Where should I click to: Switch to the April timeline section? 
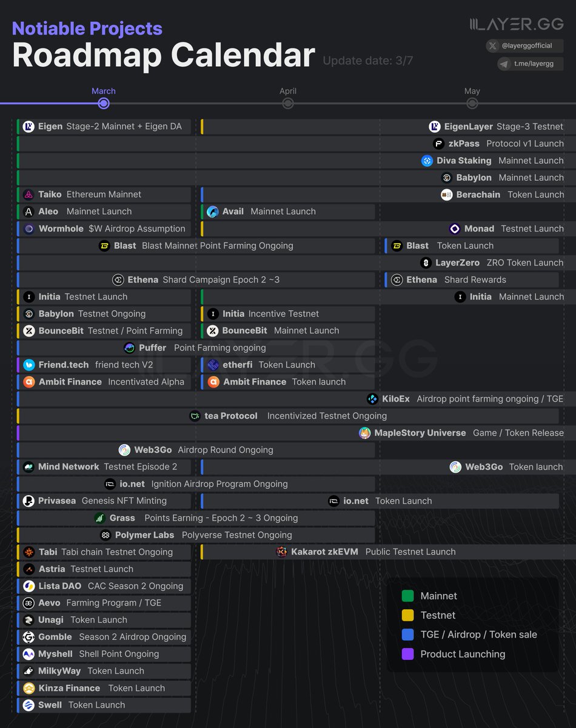pos(288,91)
